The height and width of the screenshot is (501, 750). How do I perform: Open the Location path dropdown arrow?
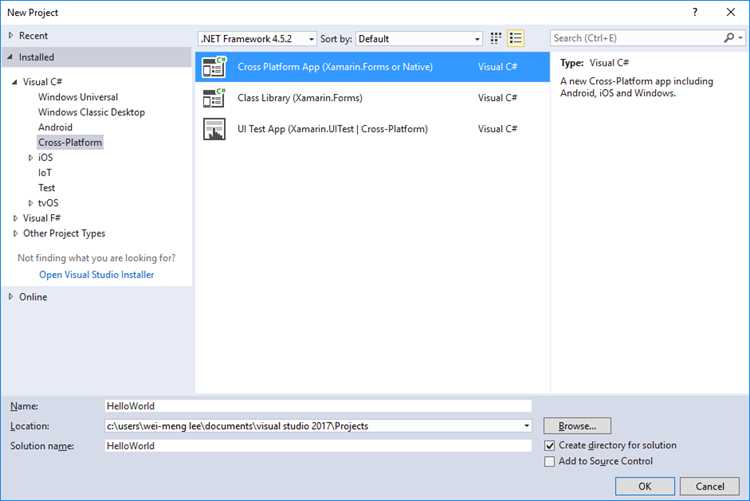(526, 426)
